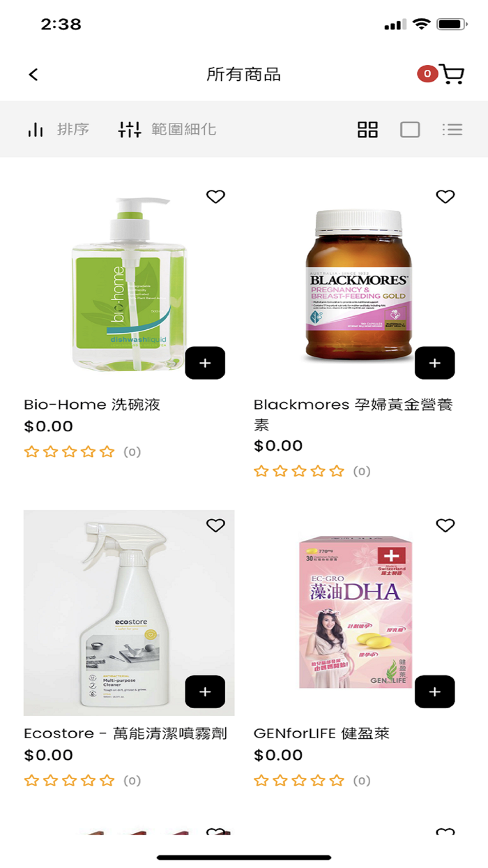The width and height of the screenshot is (488, 868).
Task: Open Ecostore - 萬能清潔噴霧劑 product title
Action: pos(125,733)
